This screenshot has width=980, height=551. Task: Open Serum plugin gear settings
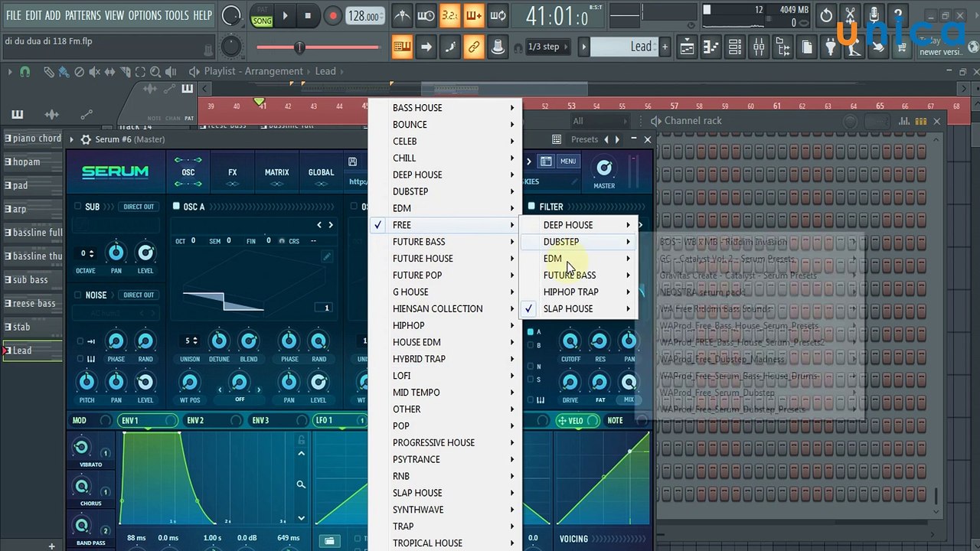(86, 139)
